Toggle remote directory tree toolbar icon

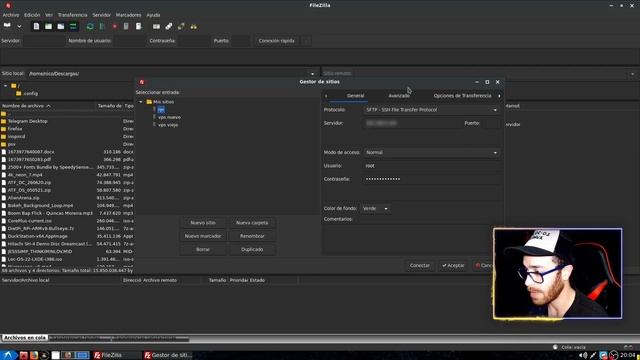click(x=61, y=27)
